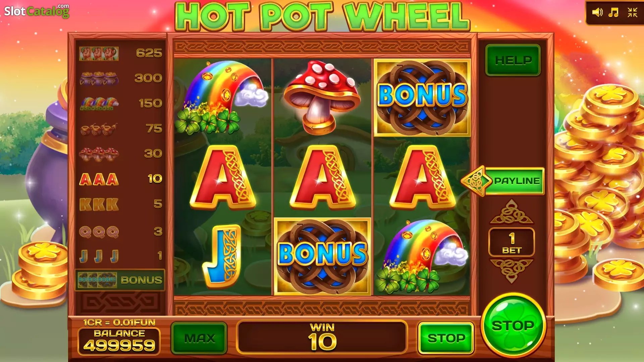644x362 pixels.
Task: Toggle the music note icon
Action: click(x=613, y=13)
